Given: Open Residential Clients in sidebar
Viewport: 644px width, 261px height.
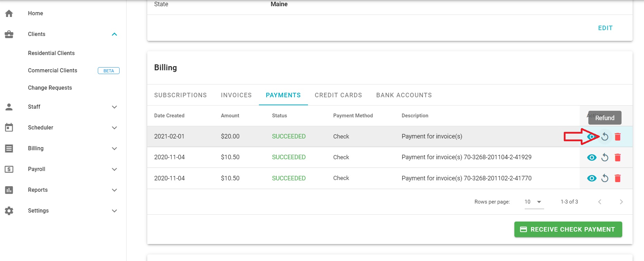Looking at the screenshot, I should point(51,53).
